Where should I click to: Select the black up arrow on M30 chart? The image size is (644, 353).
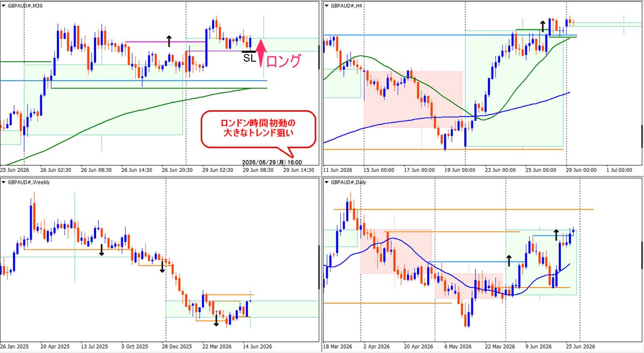[x=169, y=40]
